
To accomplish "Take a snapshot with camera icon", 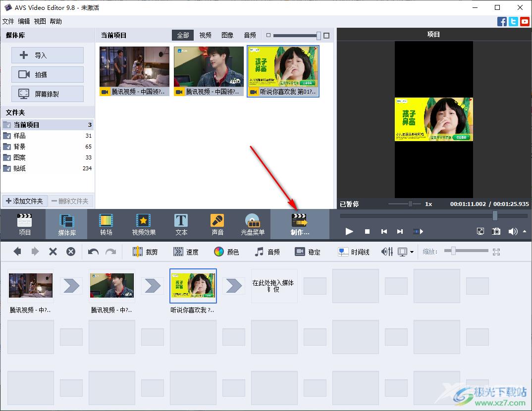I will click(496, 231).
